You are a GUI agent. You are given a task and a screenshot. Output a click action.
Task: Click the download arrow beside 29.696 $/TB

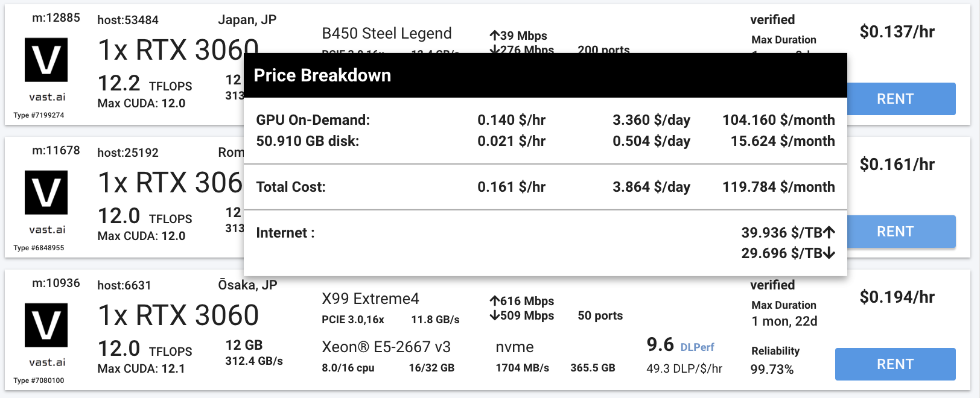click(x=829, y=253)
